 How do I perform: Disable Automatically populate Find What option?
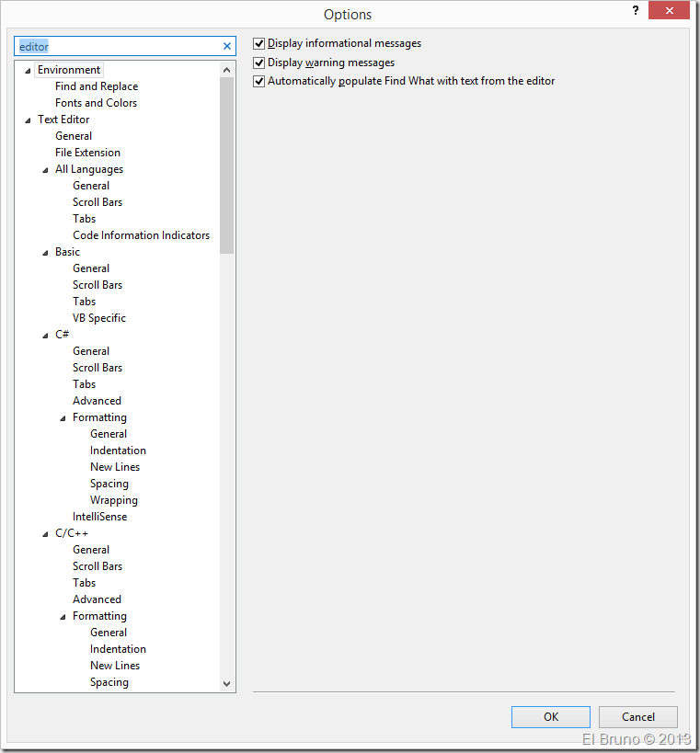[259, 81]
